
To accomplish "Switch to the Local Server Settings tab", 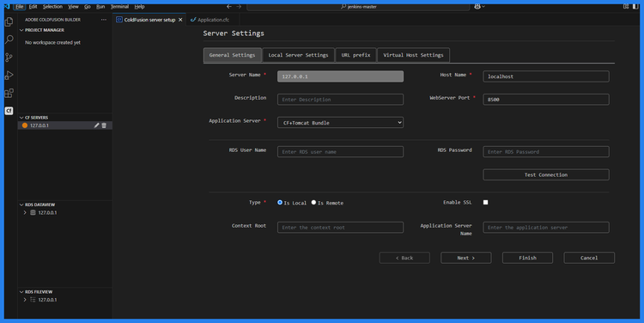I will pyautogui.click(x=298, y=55).
